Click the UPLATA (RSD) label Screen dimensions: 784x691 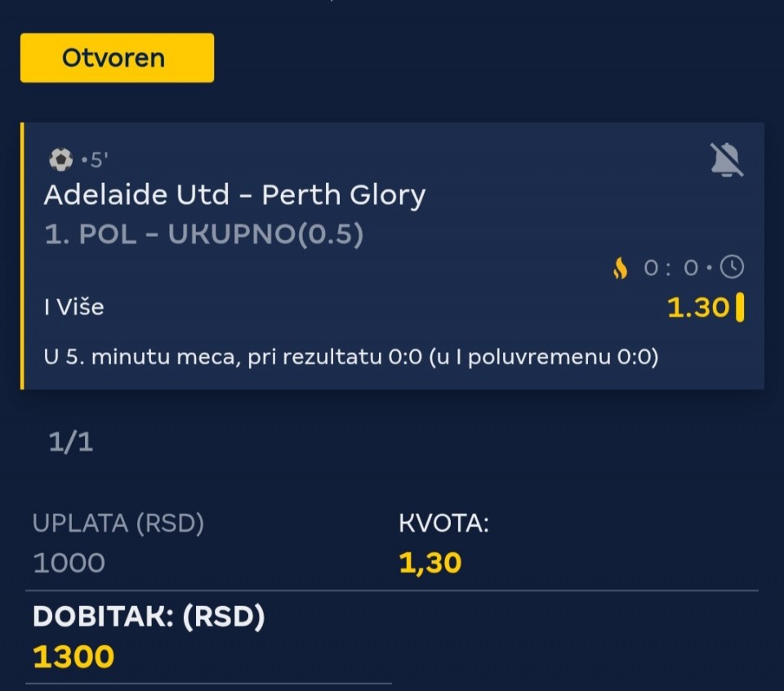click(118, 524)
